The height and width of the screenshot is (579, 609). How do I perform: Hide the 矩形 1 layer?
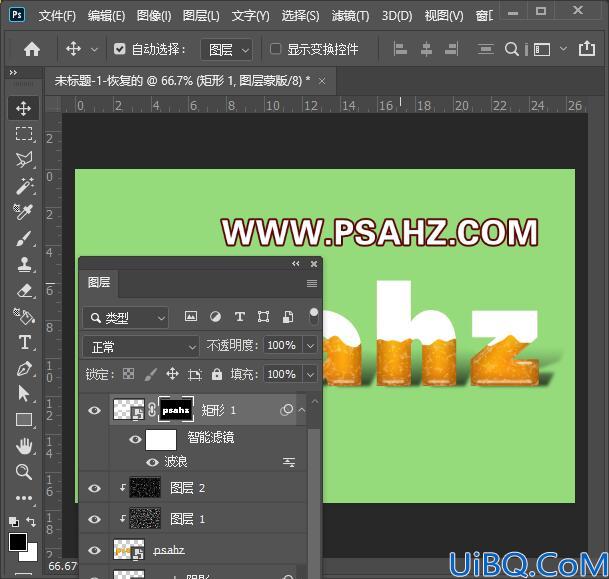point(94,410)
